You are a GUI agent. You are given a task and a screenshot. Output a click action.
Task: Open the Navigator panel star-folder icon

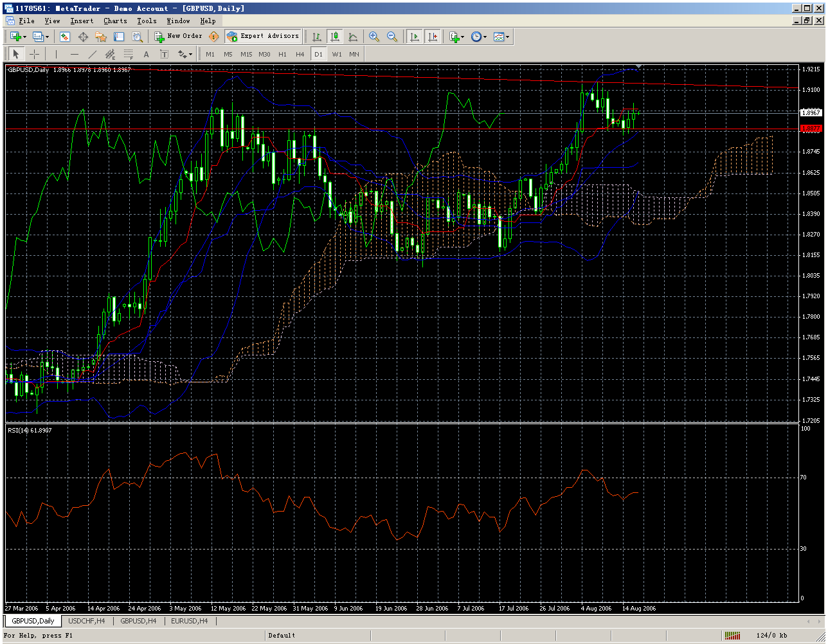click(x=101, y=37)
